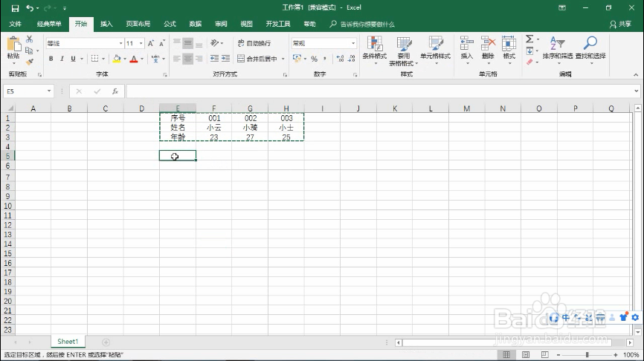Click the AutoSum sigma icon
This screenshot has width=644, height=361.
[529, 39]
